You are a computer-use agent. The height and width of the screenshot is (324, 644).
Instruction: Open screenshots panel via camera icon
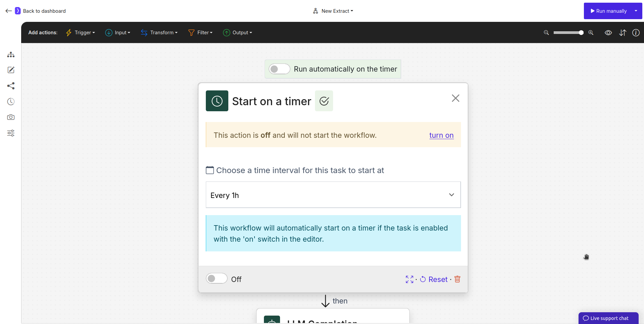point(11,117)
